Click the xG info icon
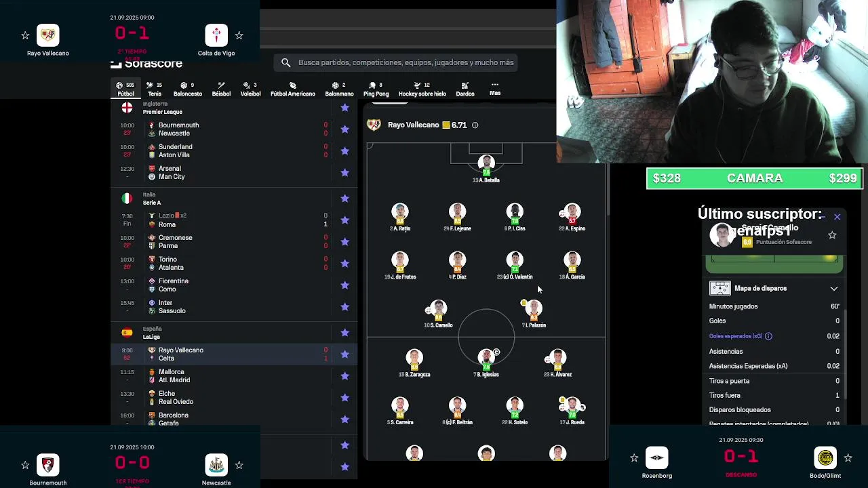868x488 pixels. [768, 336]
